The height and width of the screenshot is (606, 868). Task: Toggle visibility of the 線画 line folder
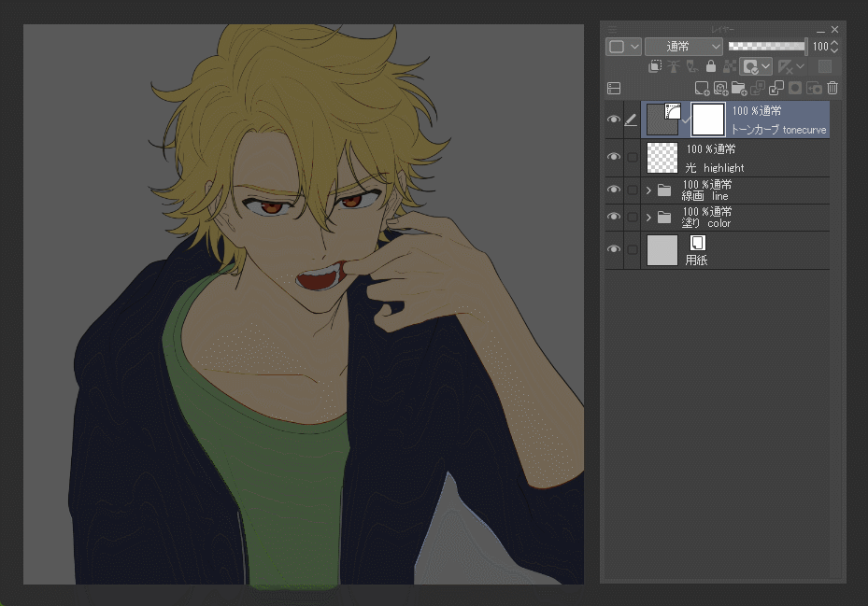pyautogui.click(x=613, y=190)
